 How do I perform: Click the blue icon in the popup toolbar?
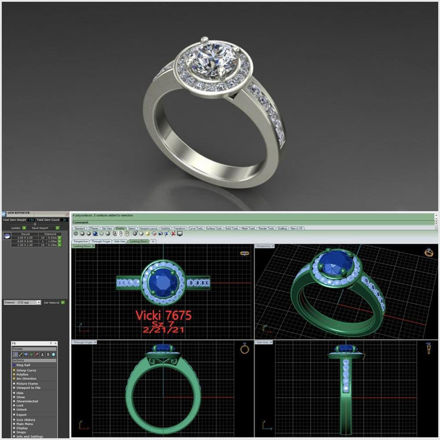pyautogui.click(x=26, y=354)
